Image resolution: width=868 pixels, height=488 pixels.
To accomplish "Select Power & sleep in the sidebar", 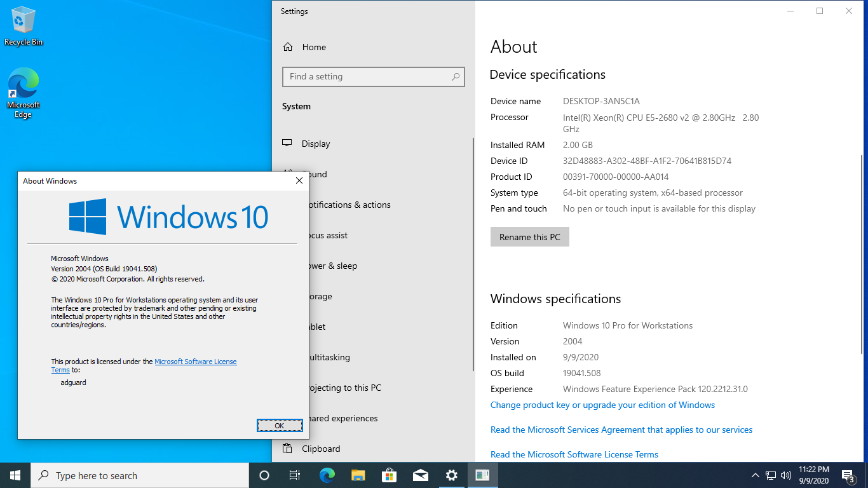I will [333, 266].
